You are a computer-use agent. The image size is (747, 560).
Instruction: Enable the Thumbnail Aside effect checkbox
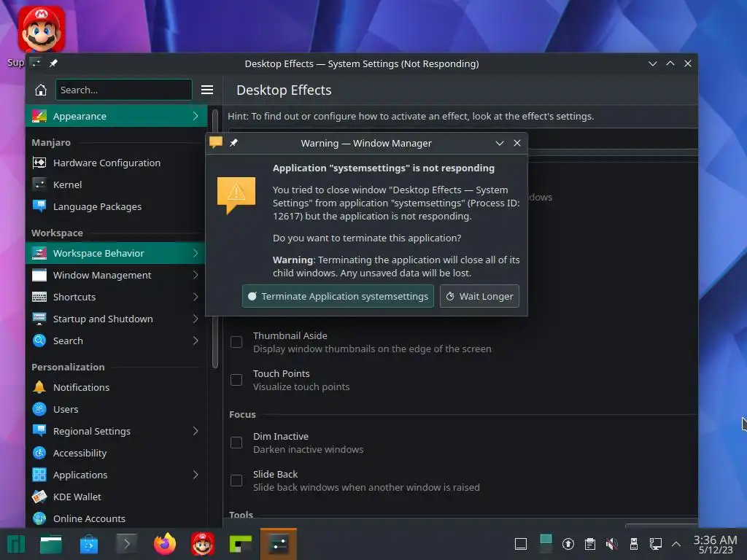click(x=236, y=342)
